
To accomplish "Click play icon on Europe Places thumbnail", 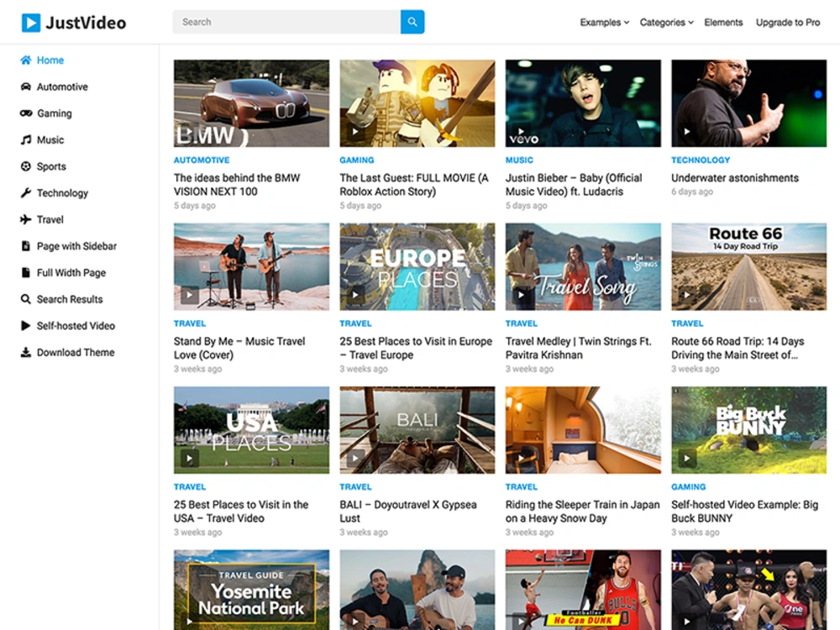I will [x=355, y=295].
